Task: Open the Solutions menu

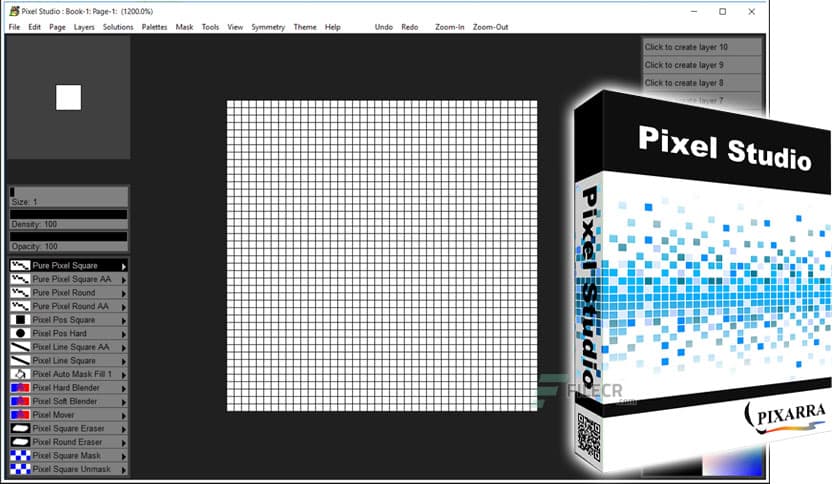Action: click(118, 27)
